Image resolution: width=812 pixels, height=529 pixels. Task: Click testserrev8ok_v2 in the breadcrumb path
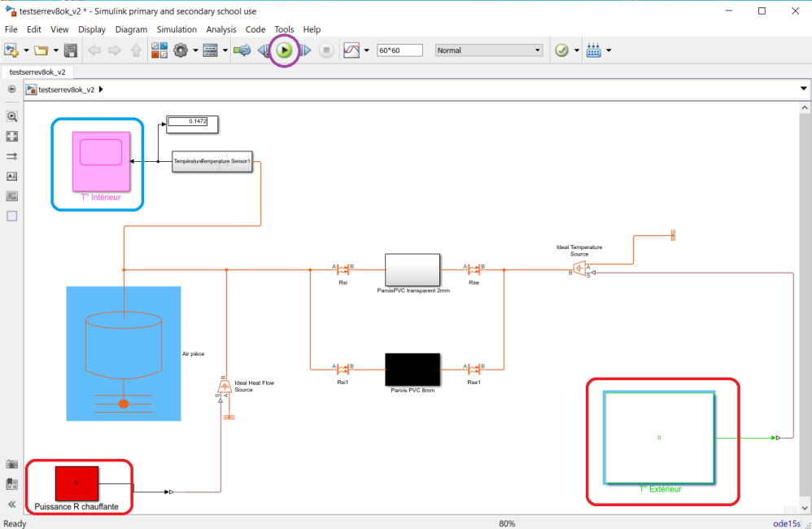[67, 90]
